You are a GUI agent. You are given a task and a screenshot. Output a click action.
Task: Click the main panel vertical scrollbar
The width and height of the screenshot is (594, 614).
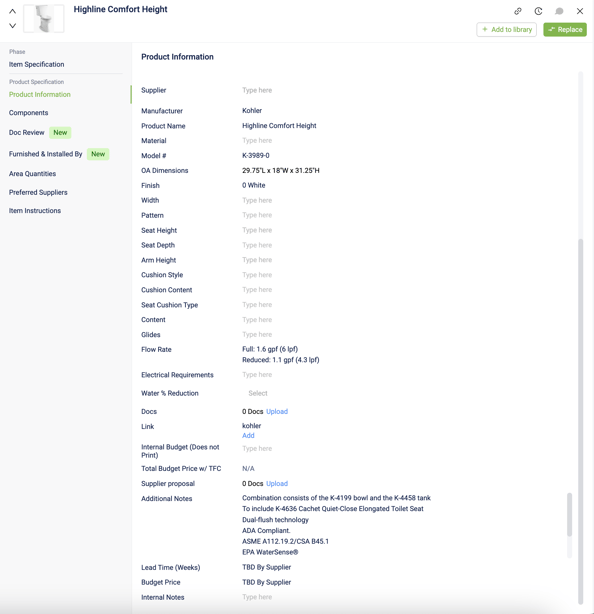click(581, 421)
